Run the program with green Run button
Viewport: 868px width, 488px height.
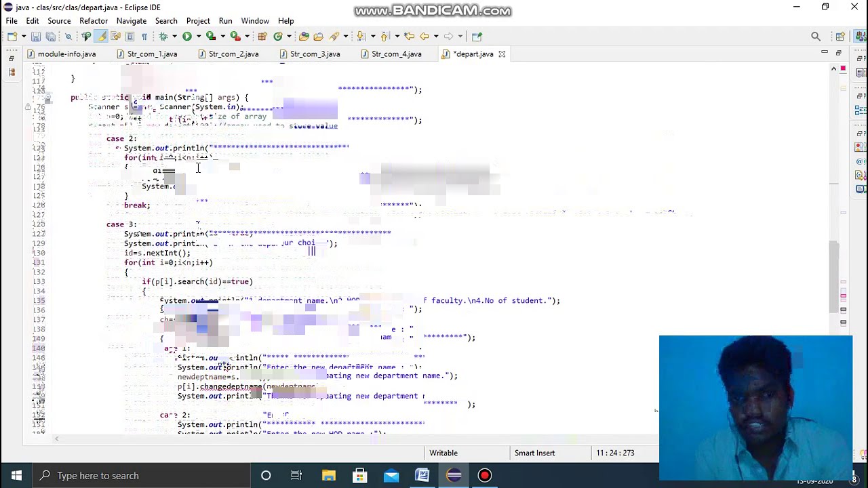[186, 36]
